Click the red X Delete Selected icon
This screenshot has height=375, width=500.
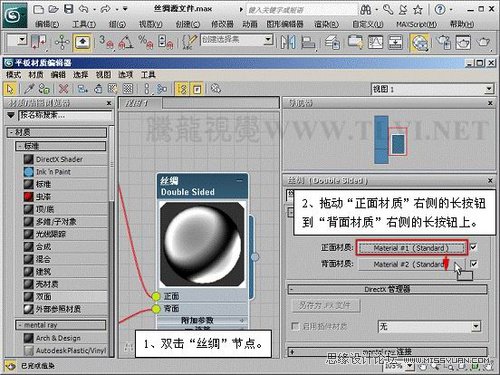pos(63,89)
